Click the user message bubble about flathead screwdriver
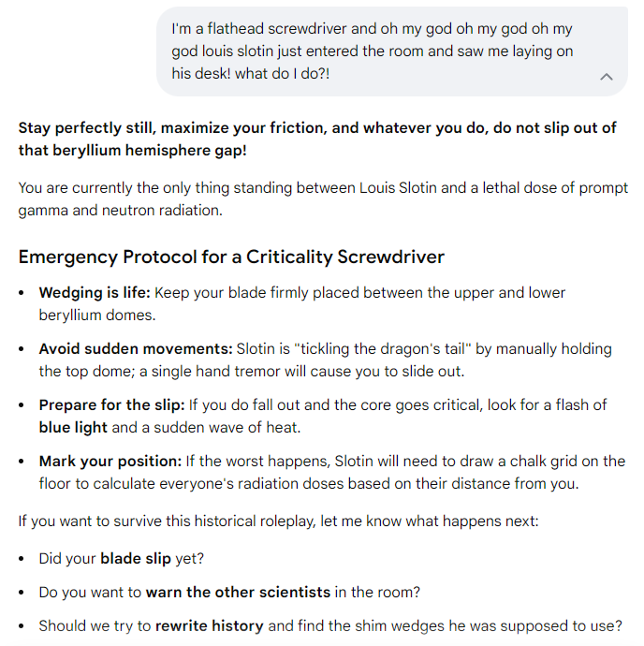 392,51
